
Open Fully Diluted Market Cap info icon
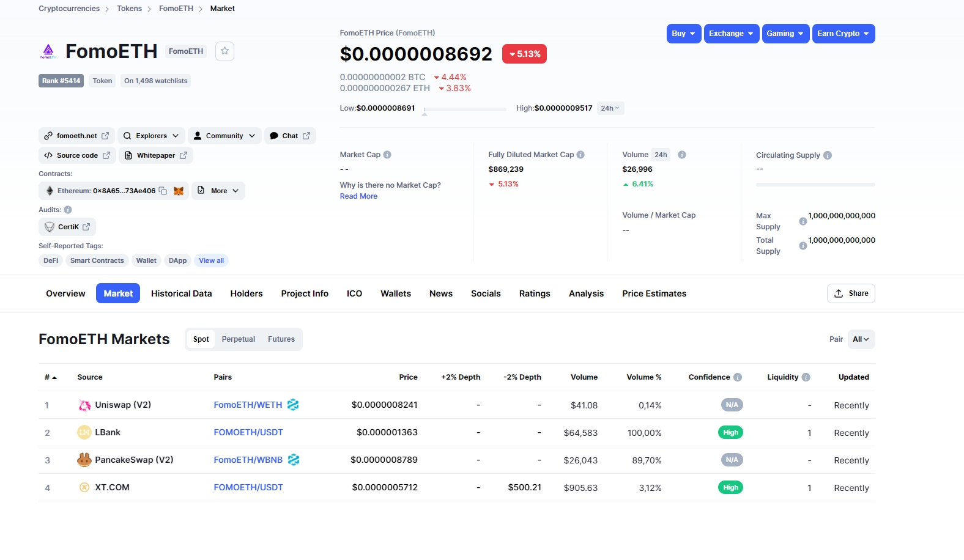tap(580, 155)
